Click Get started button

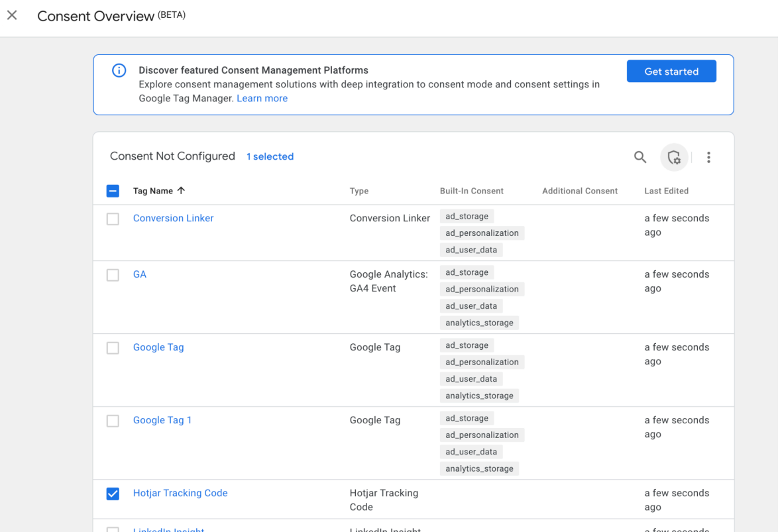tap(671, 71)
